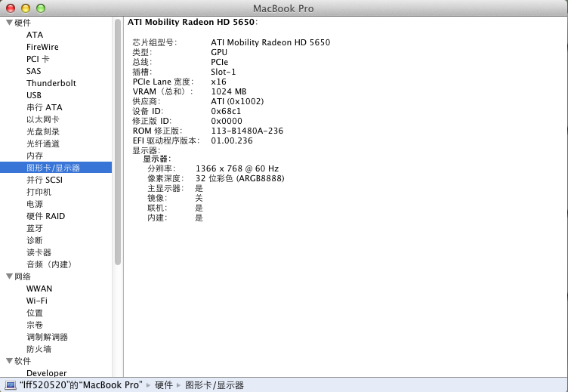568x392 pixels.
Task: Select ATA in the sidebar
Action: click(35, 35)
